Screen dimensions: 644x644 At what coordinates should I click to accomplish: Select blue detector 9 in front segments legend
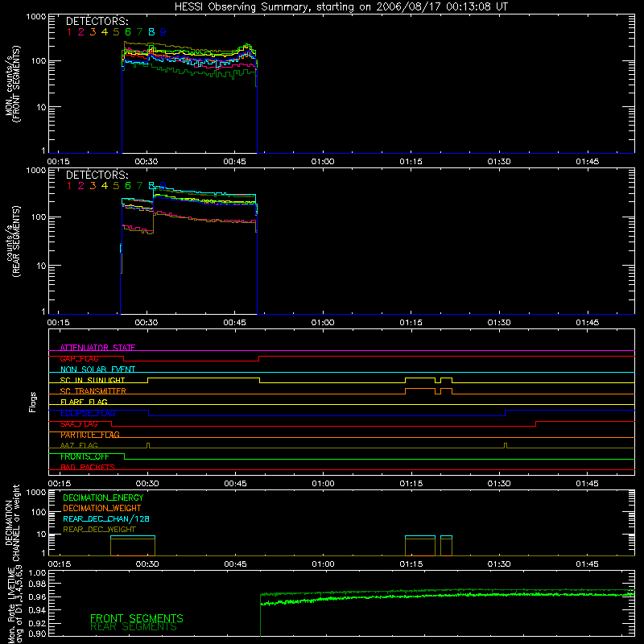(x=163, y=32)
